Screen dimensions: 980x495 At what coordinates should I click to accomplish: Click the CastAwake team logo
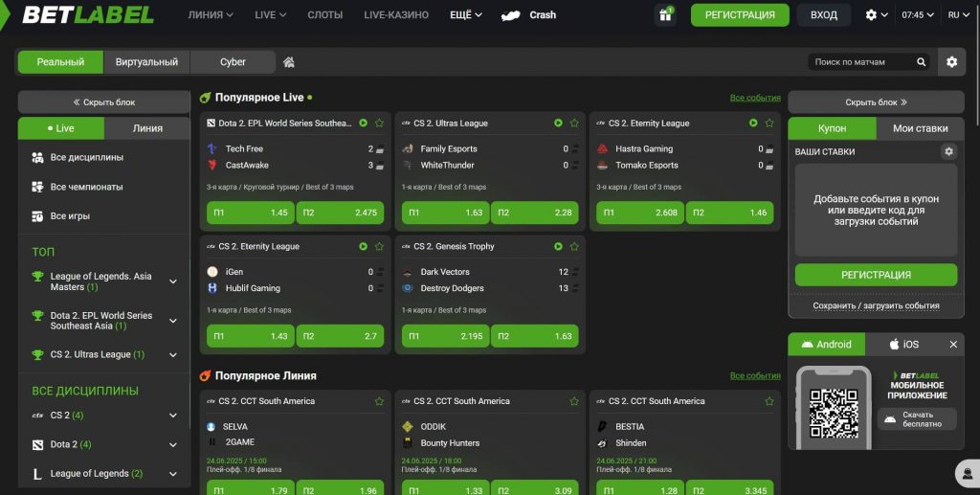(x=212, y=165)
